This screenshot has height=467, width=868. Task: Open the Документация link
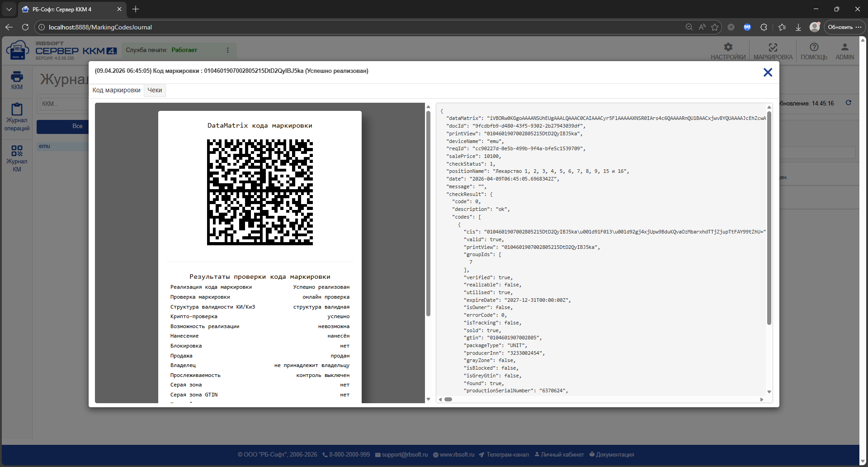pos(612,455)
